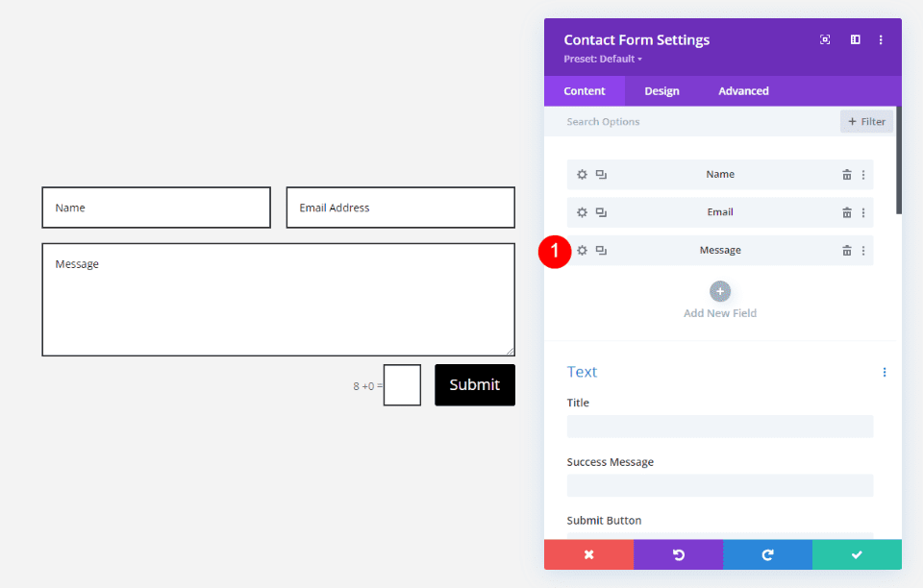Open settings for the Name field
This screenshot has height=588, width=923.
(582, 174)
